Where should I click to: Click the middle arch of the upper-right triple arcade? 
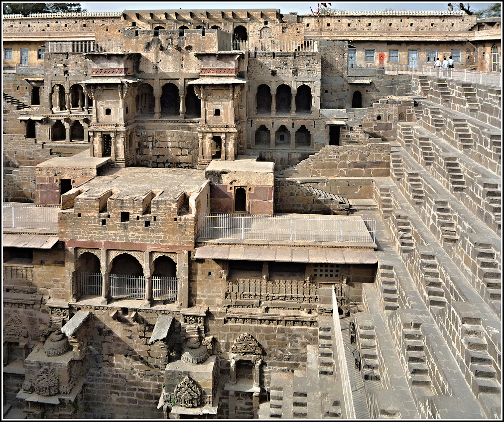coord(283,99)
